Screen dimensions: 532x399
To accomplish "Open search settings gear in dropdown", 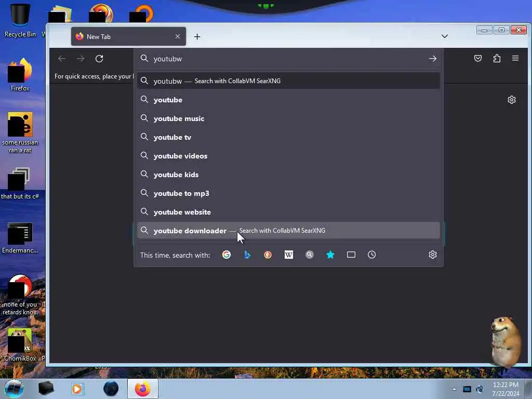I will [x=433, y=255].
